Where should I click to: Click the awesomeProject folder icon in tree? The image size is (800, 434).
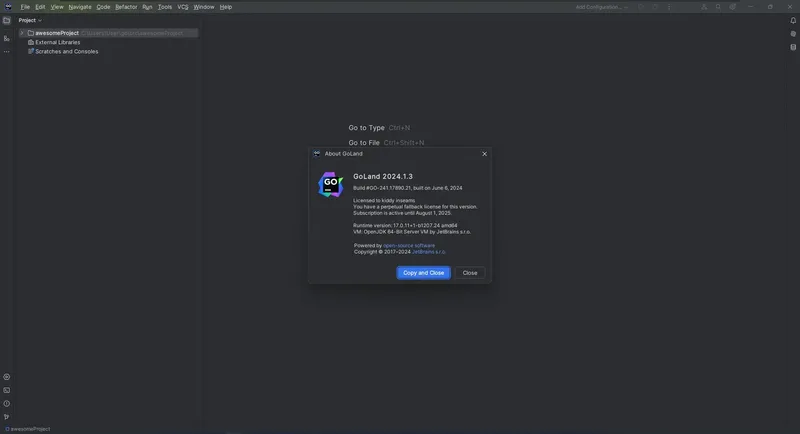31,33
